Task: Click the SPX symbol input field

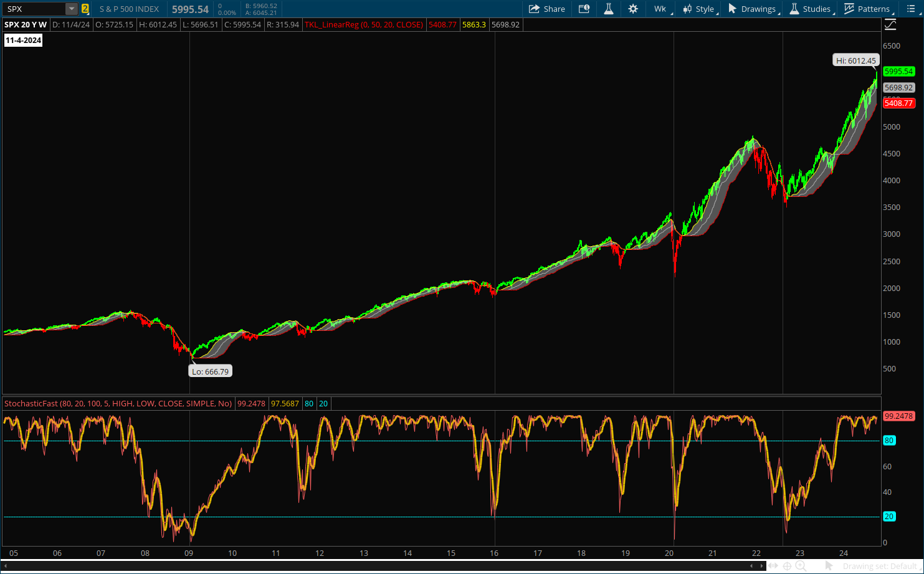Action: (x=35, y=9)
